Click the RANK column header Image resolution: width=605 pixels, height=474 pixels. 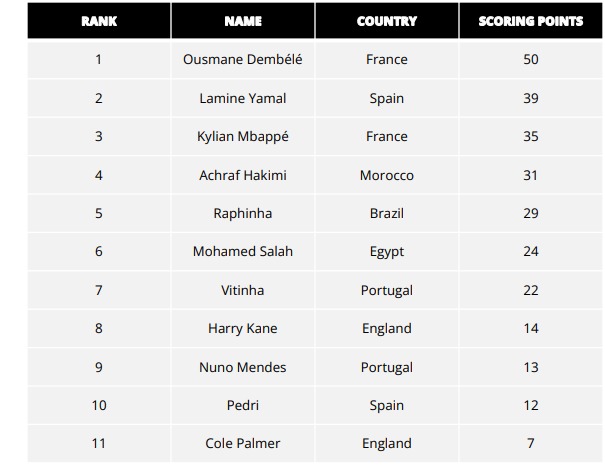pyautogui.click(x=98, y=21)
